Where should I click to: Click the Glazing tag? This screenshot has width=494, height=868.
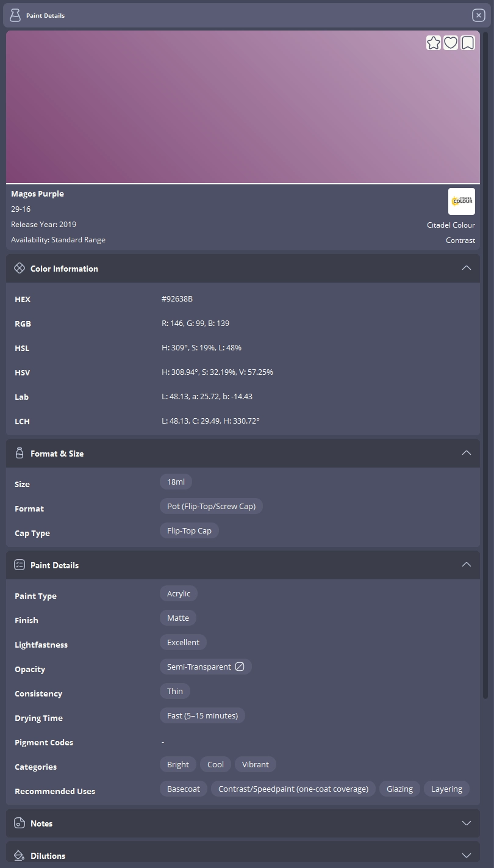click(x=399, y=789)
